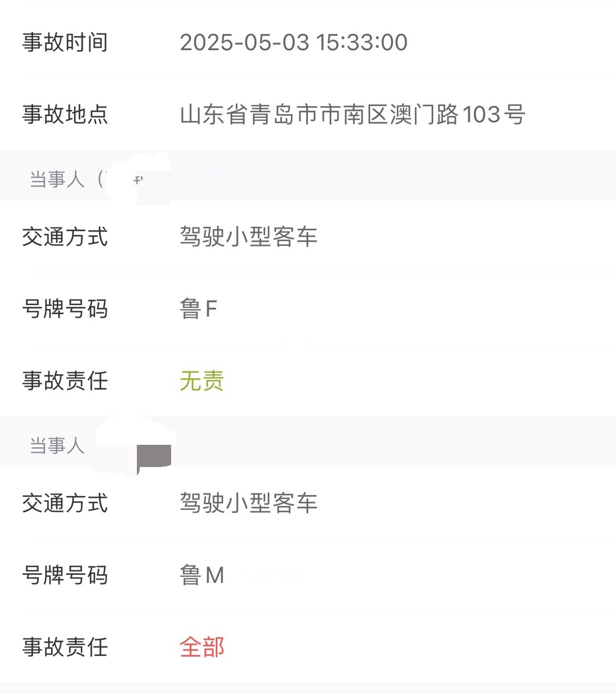This screenshot has height=694, width=616.
Task: Select the second 事故责任 label
Action: 65,647
